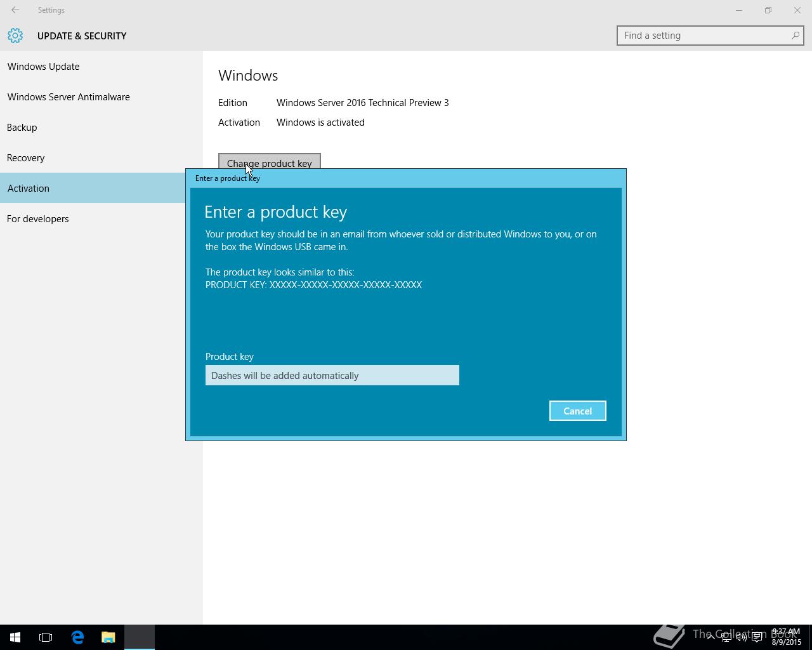The width and height of the screenshot is (812, 650).
Task: Open For developers section
Action: click(x=101, y=218)
